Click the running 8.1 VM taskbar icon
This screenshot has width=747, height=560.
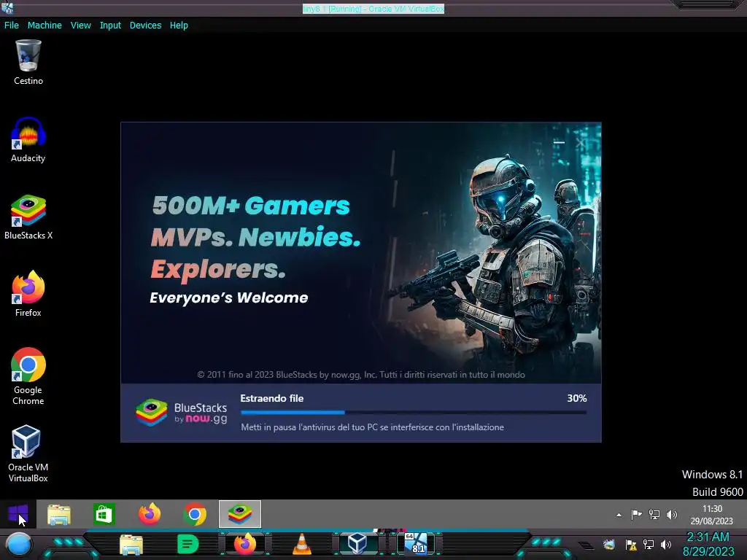[417, 544]
